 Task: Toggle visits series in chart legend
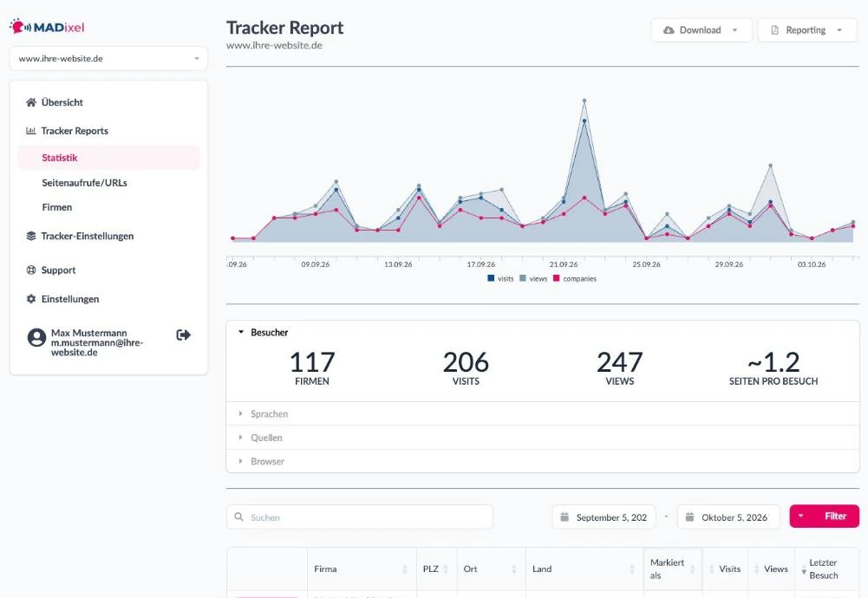500,279
